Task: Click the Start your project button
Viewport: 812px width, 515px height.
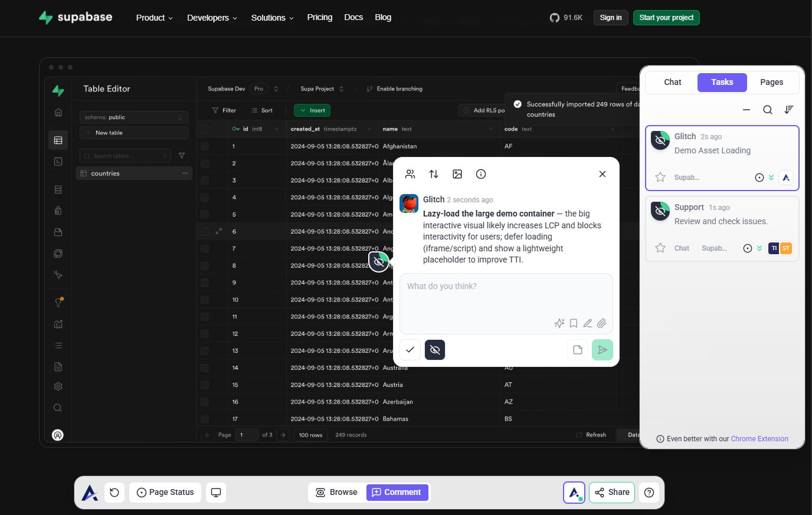Action: (x=666, y=18)
